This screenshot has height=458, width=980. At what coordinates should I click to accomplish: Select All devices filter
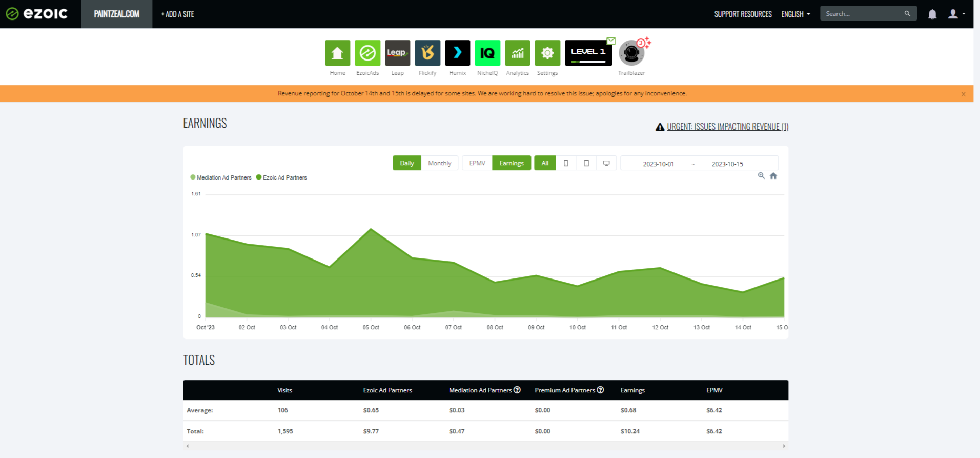point(545,163)
